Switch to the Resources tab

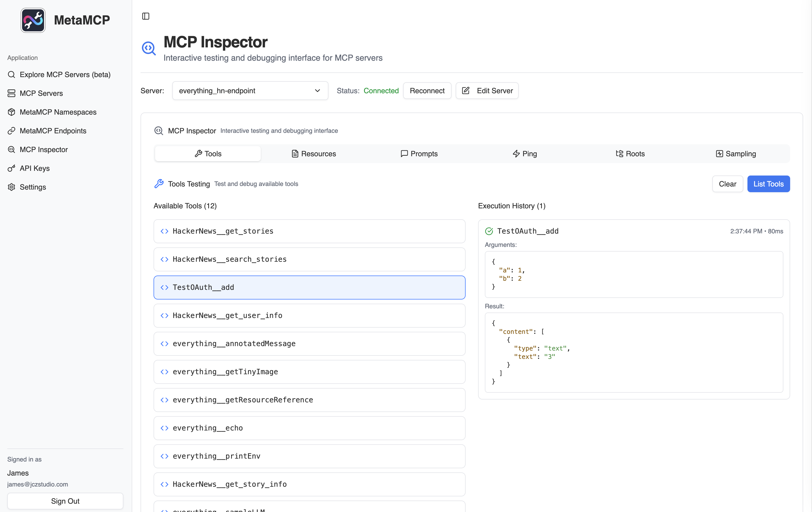(x=313, y=154)
